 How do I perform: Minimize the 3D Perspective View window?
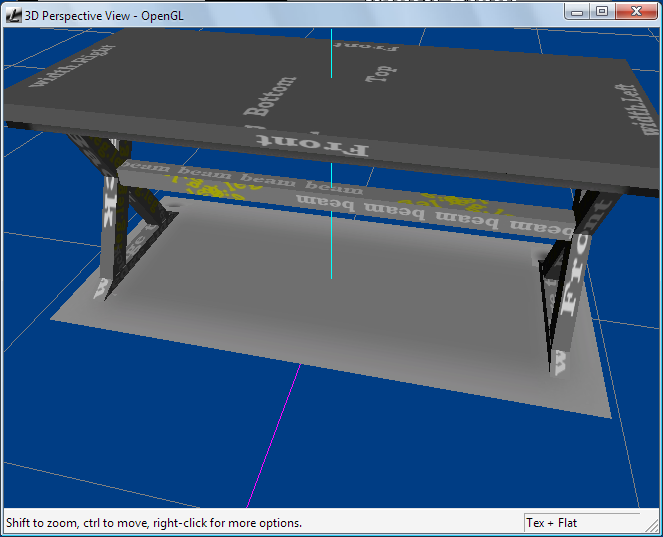[577, 11]
